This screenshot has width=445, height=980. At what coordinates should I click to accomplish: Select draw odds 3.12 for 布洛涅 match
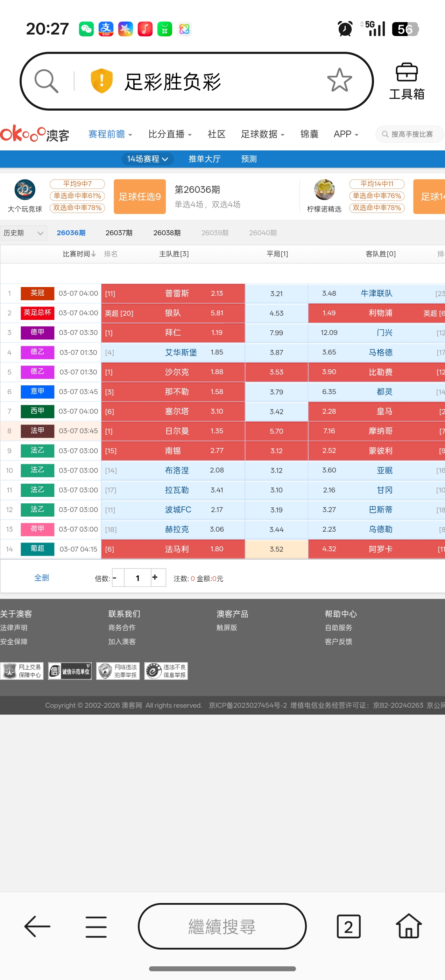pos(276,471)
